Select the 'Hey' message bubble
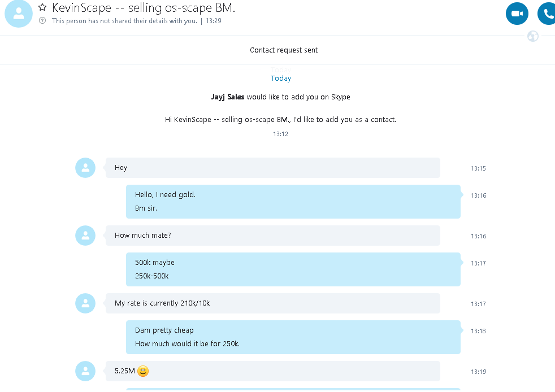 pos(273,168)
